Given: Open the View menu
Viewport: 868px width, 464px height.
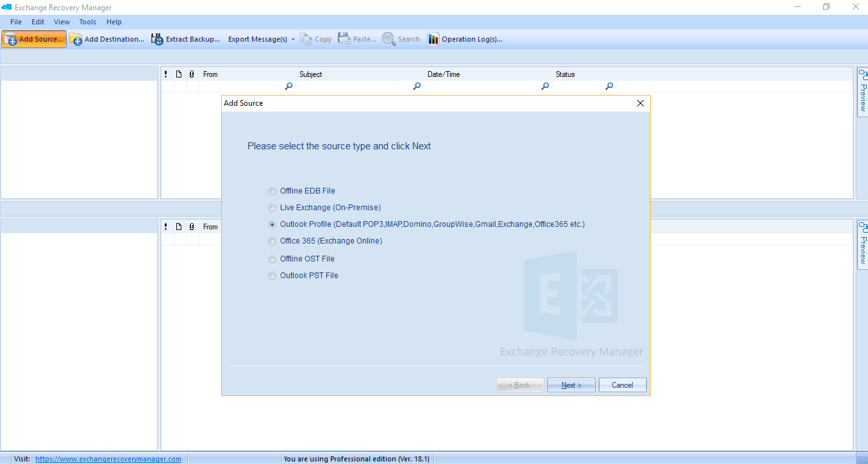Looking at the screenshot, I should coord(62,22).
